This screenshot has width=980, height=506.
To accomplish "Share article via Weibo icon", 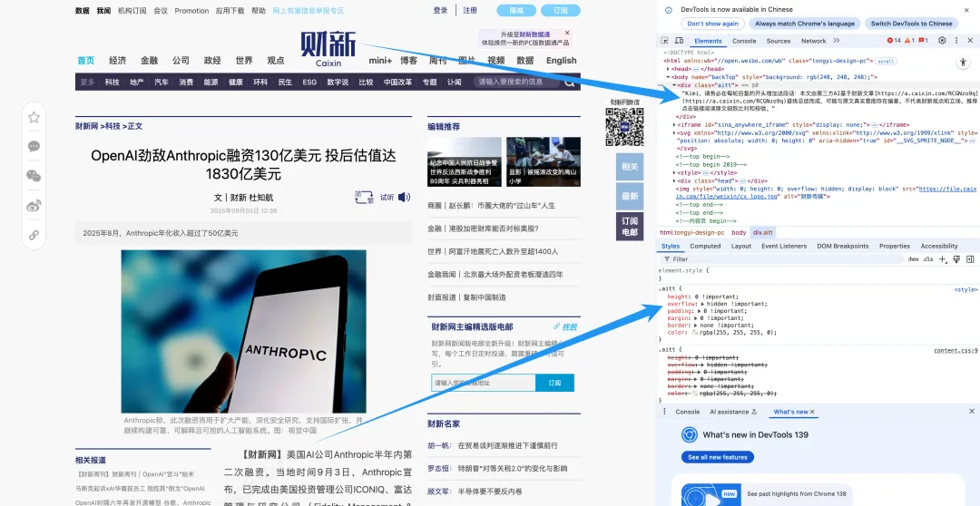I will (x=34, y=206).
